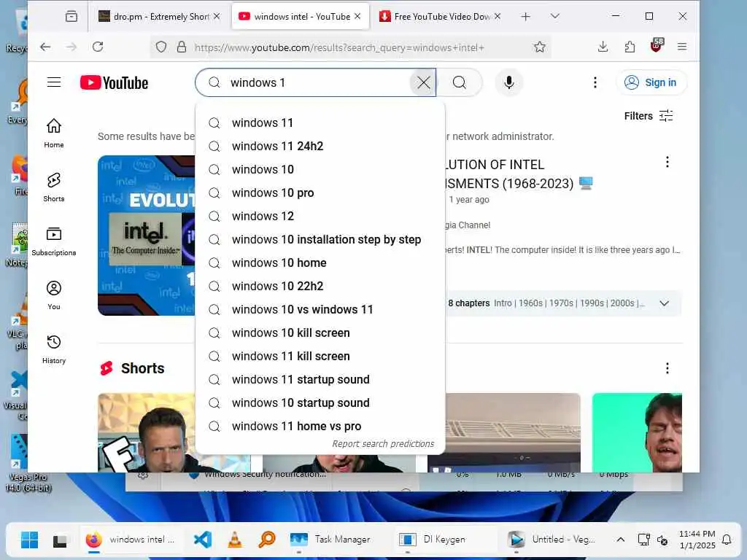Open the Firefox View button
This screenshot has height=560, width=747.
coord(71,17)
